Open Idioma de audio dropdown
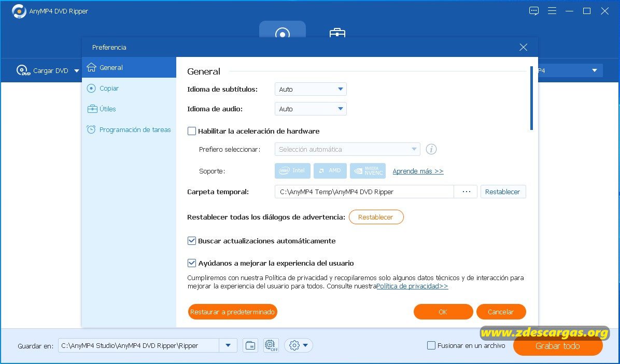 [311, 109]
